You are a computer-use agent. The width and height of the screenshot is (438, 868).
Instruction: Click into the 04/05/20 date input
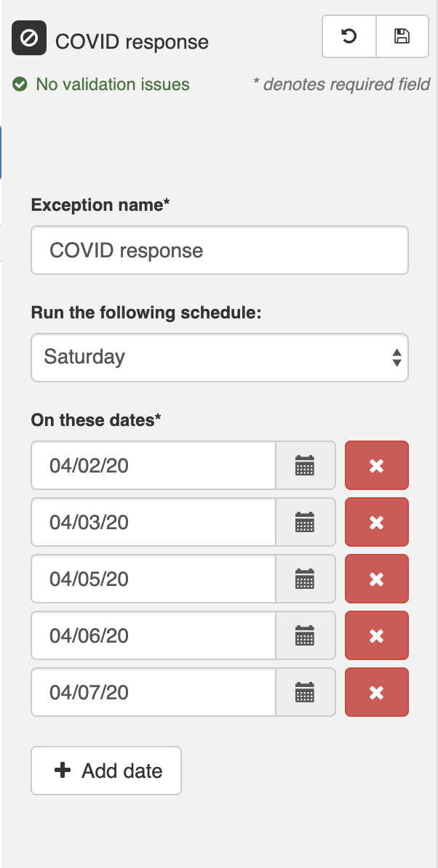(x=153, y=579)
